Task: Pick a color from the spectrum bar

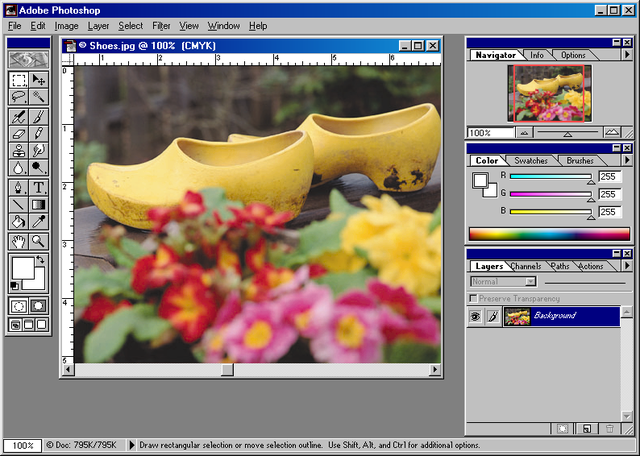Action: 549,234
